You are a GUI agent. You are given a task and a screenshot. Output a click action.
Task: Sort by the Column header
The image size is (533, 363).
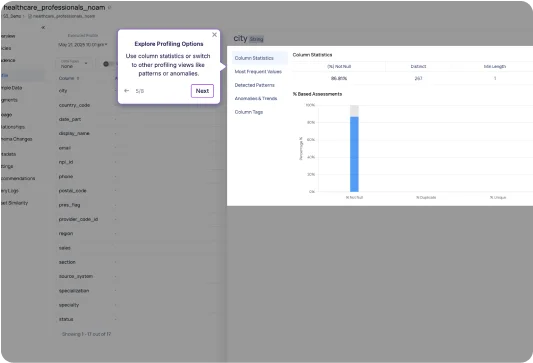click(x=69, y=78)
